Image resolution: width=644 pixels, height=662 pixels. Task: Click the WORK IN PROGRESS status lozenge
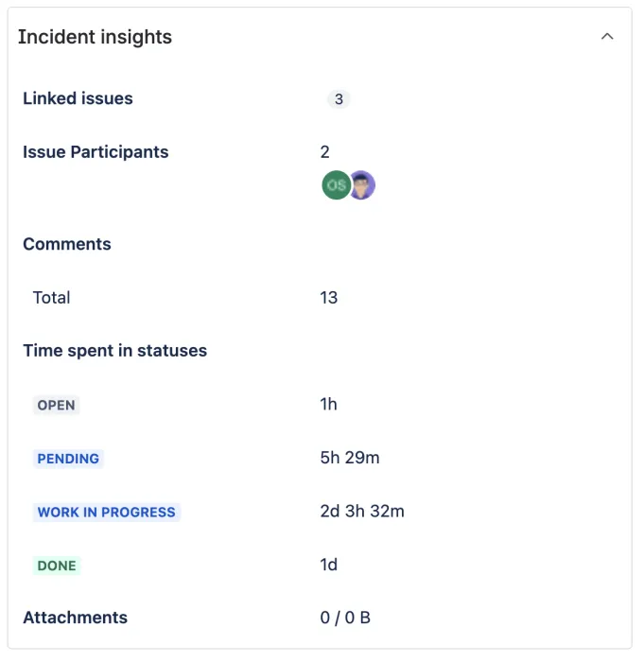click(x=106, y=512)
